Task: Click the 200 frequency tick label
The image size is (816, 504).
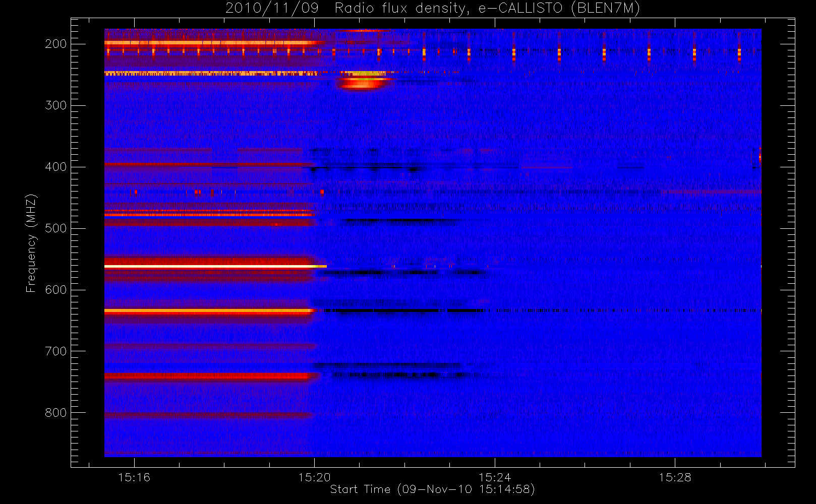Action: pyautogui.click(x=55, y=44)
